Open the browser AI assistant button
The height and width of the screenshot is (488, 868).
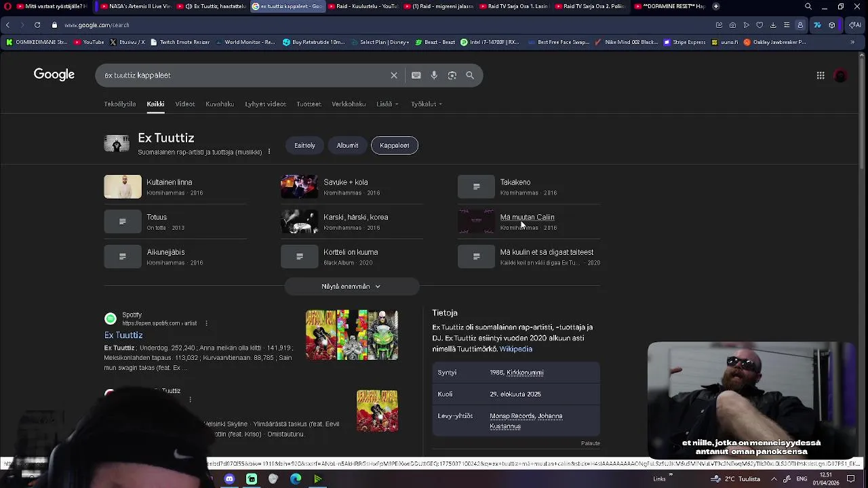tap(855, 25)
